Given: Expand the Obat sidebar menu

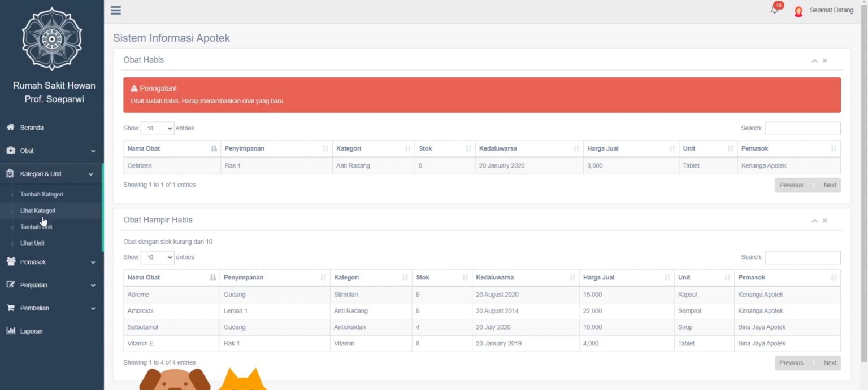Looking at the screenshot, I should coord(51,151).
